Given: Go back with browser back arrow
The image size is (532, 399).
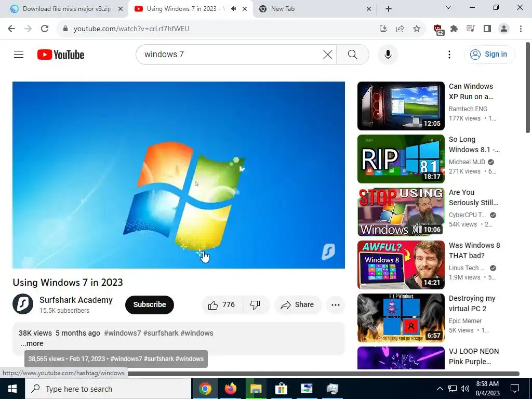Looking at the screenshot, I should [11, 29].
